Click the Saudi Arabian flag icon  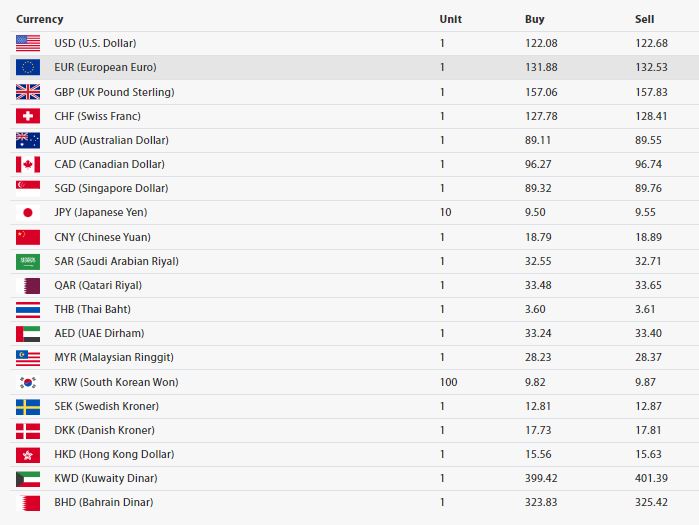(x=28, y=262)
